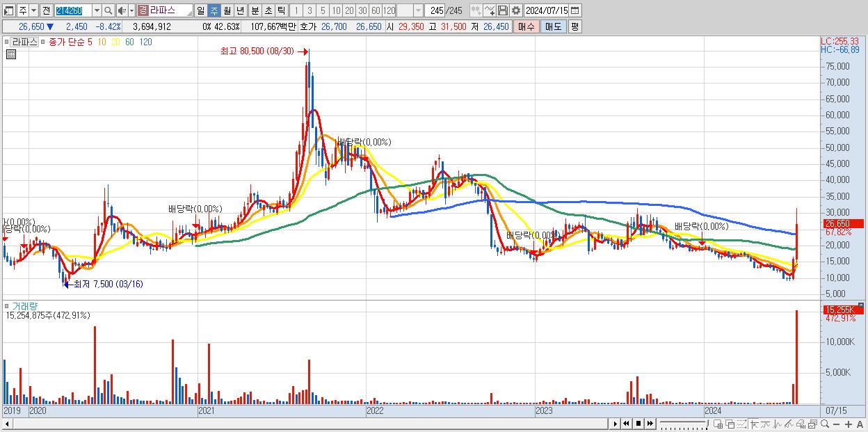The image size is (868, 432).
Task: Click the 245 bar count input field
Action: (x=436, y=10)
